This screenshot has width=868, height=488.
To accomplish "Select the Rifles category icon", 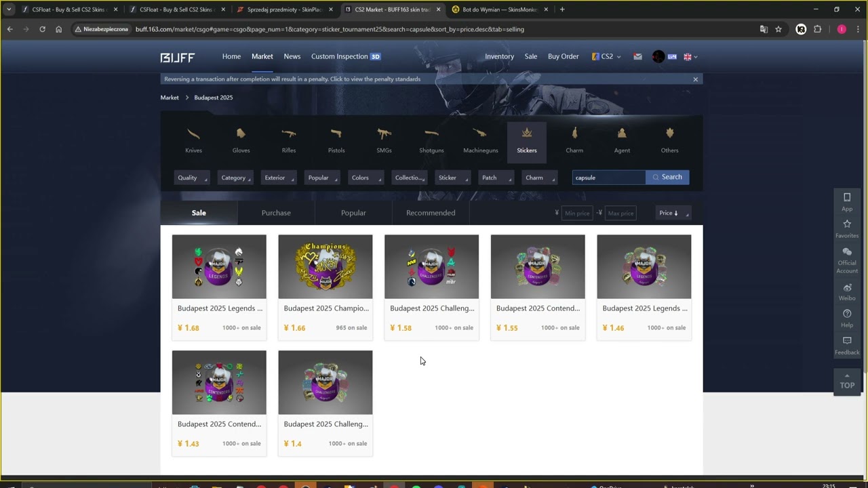I will click(x=289, y=134).
